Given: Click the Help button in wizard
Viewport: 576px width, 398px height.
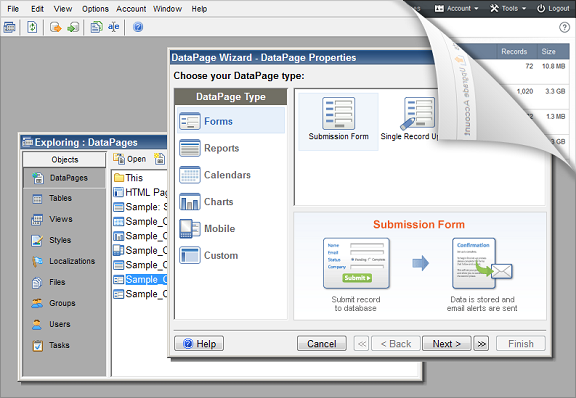Looking at the screenshot, I should pos(199,344).
